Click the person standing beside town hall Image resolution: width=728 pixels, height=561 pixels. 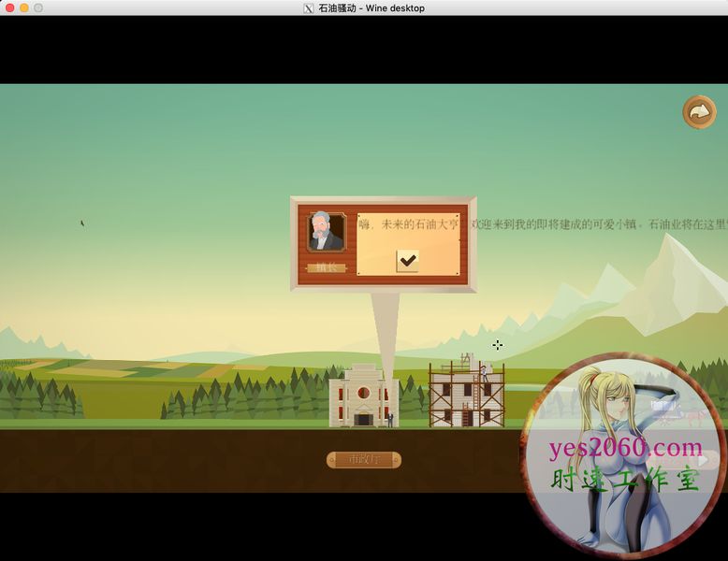pos(390,420)
